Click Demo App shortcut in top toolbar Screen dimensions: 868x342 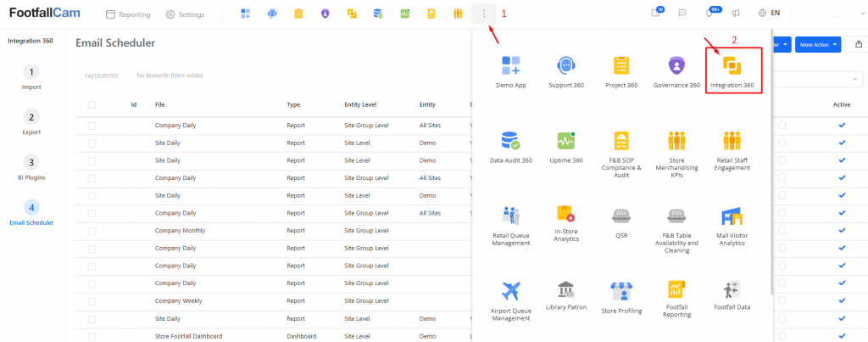coord(245,14)
